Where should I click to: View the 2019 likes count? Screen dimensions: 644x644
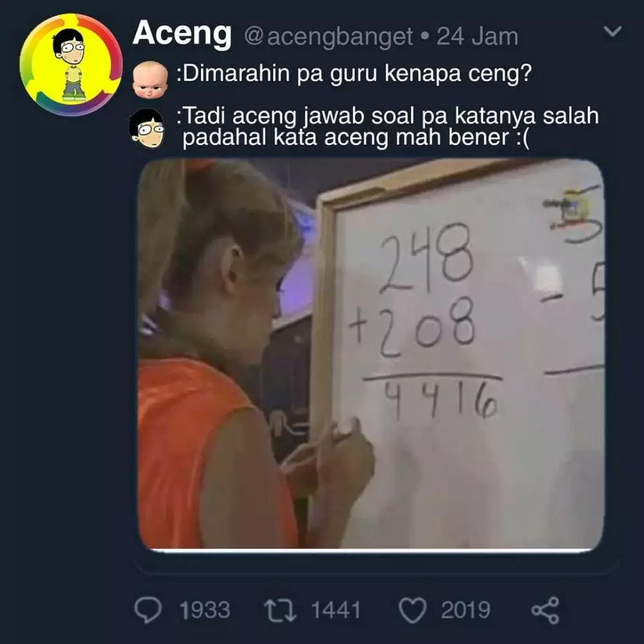466,611
